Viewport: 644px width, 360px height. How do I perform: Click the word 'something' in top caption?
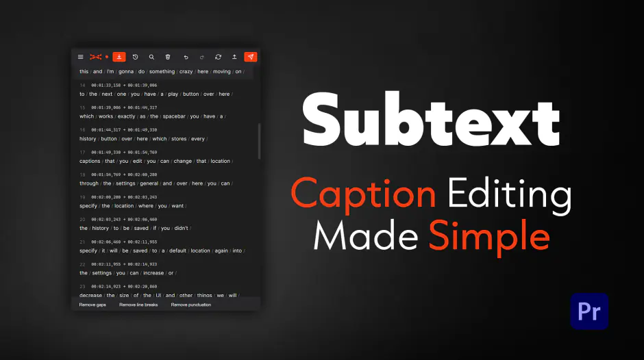click(x=162, y=71)
